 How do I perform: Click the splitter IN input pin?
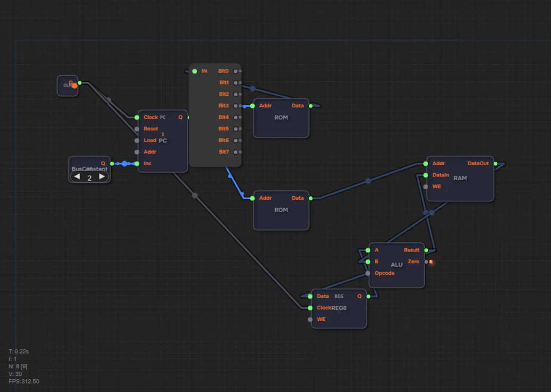coord(195,71)
